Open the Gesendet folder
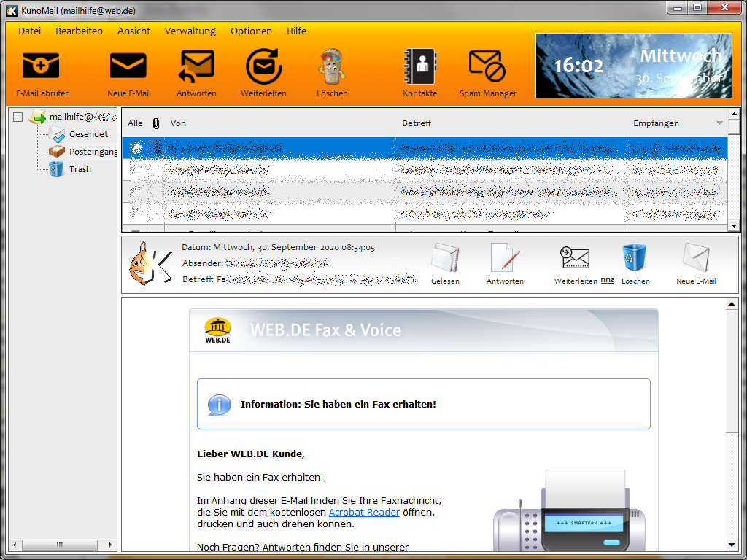 [x=88, y=134]
